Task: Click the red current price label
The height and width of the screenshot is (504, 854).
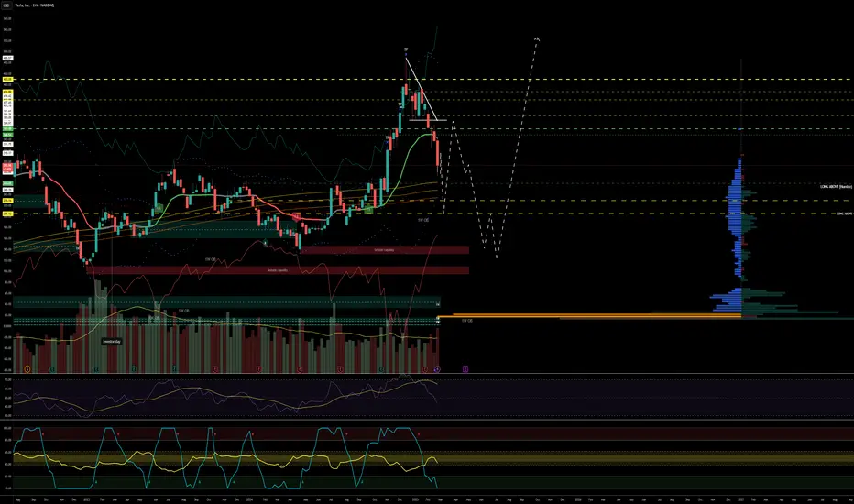Action: 7,166
